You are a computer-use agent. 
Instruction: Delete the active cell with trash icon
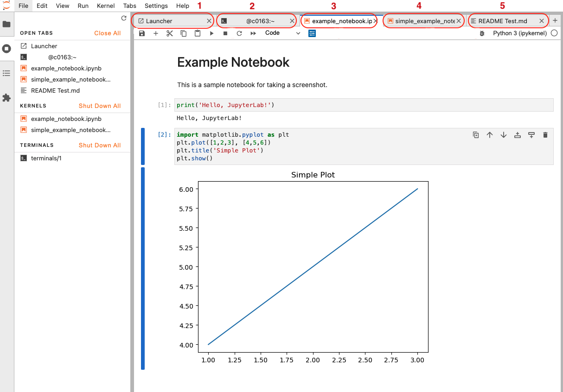coord(545,135)
